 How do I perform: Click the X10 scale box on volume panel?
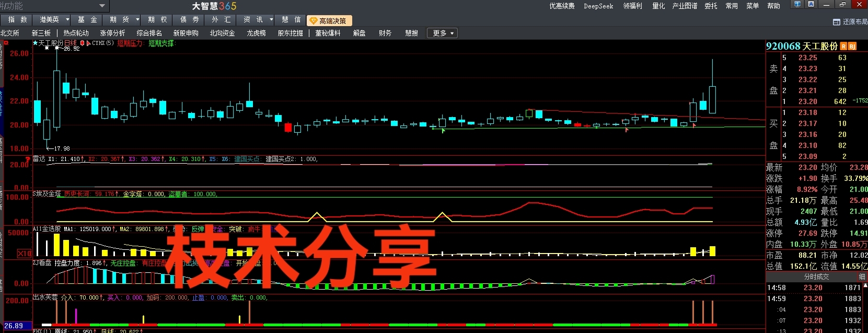[24, 254]
